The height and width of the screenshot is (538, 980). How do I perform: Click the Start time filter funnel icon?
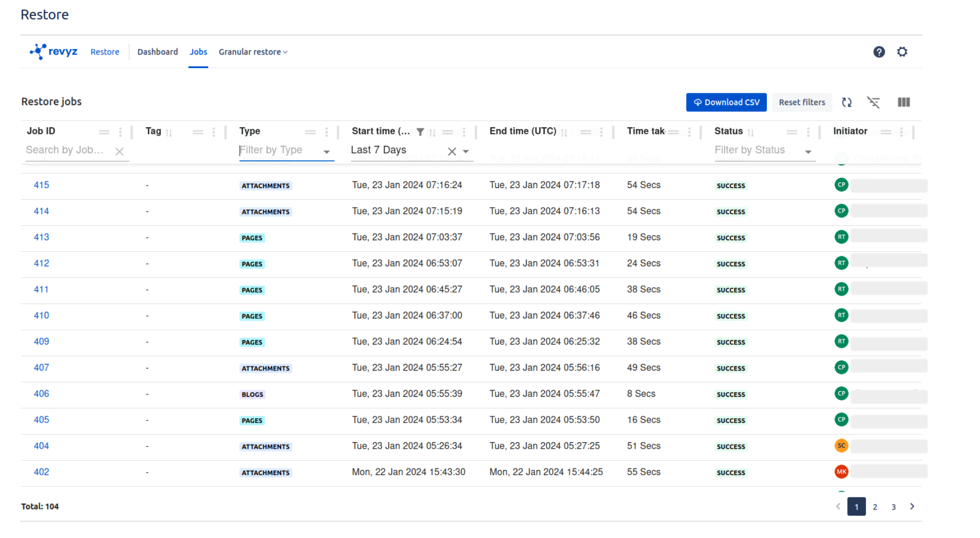(x=420, y=132)
